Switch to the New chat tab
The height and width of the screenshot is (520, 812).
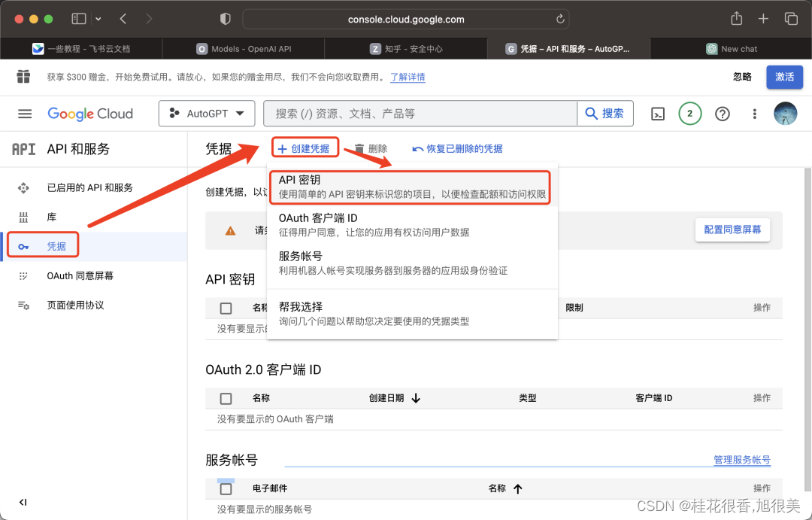[x=731, y=49]
